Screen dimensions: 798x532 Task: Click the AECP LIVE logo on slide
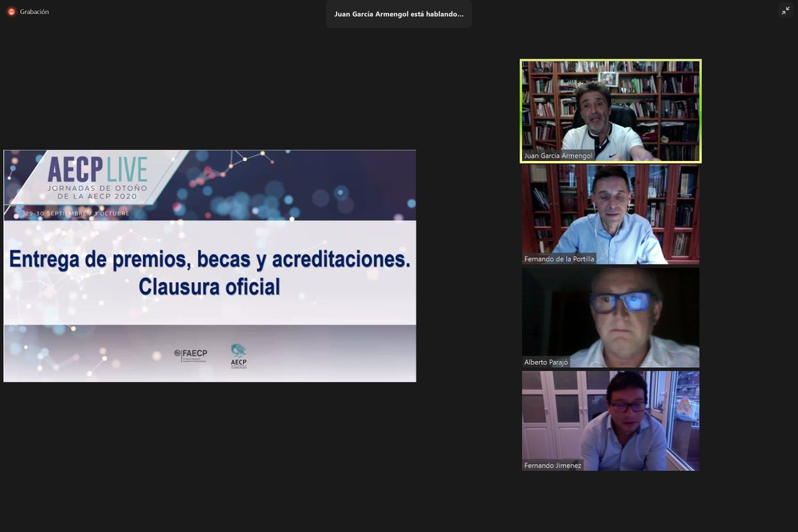97,170
